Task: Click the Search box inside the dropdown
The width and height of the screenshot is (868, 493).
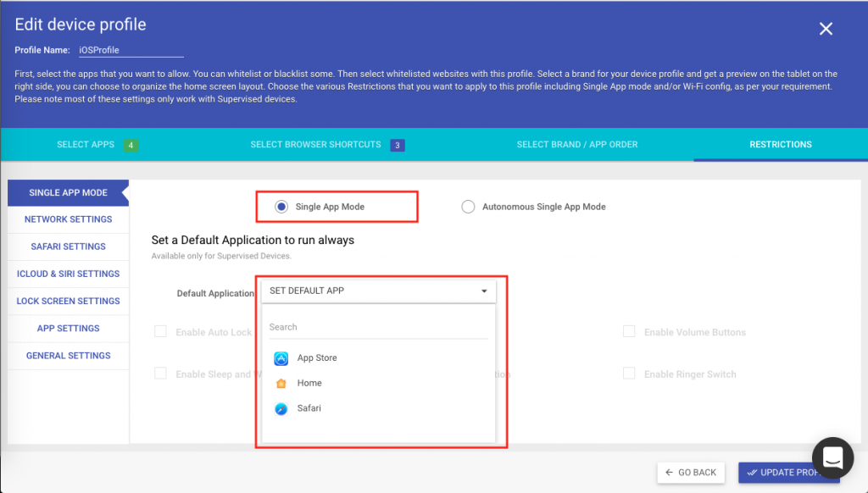Action: coord(379,327)
